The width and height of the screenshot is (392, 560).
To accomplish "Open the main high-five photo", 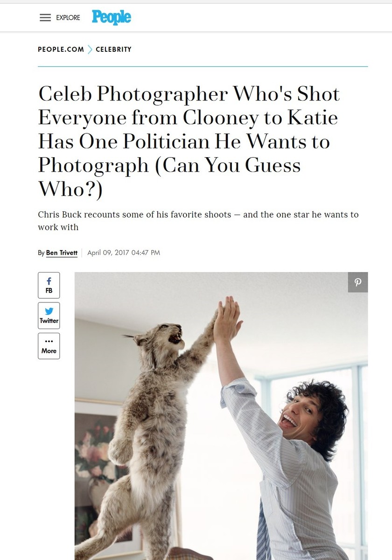I will click(x=221, y=416).
